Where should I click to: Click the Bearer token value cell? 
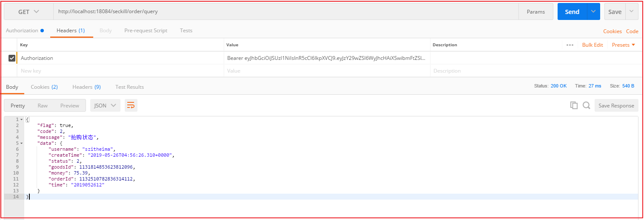[x=327, y=58]
